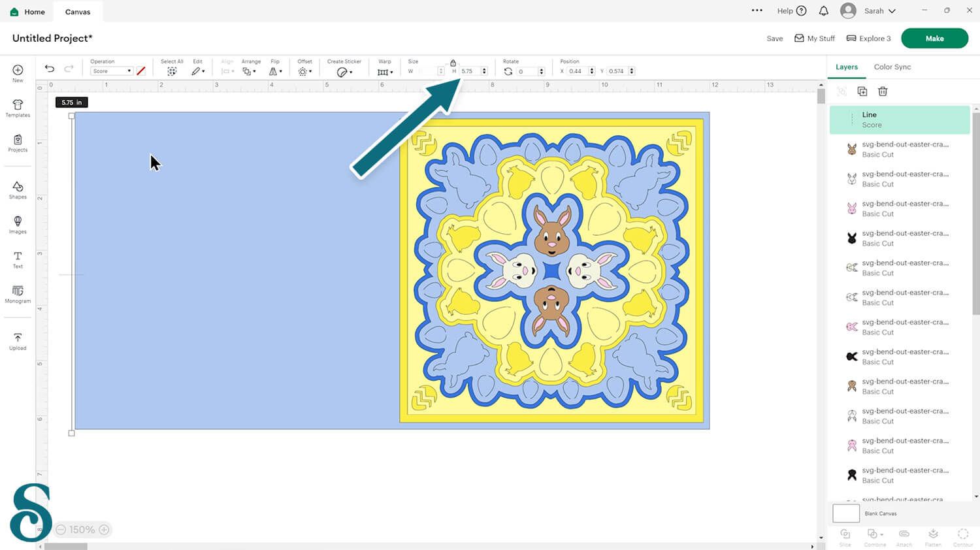Open the Monogram tool

pyautogui.click(x=18, y=295)
